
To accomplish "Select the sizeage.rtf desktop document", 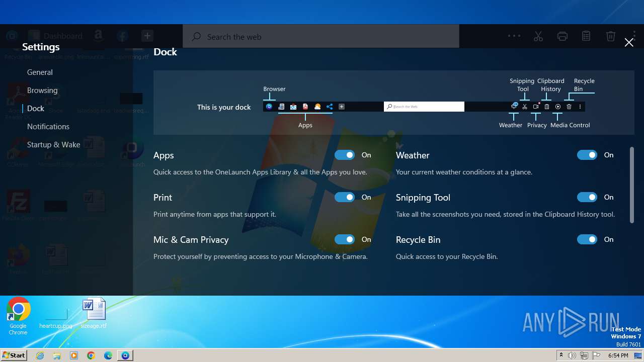I will [x=94, y=313].
